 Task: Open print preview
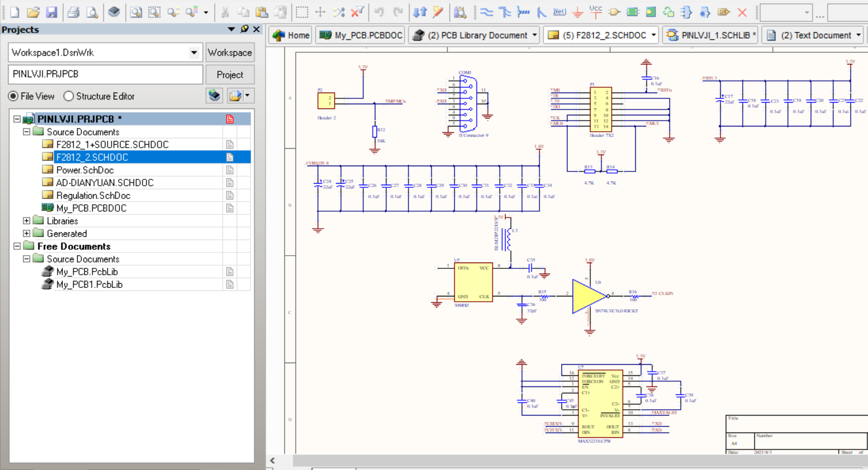click(x=92, y=12)
